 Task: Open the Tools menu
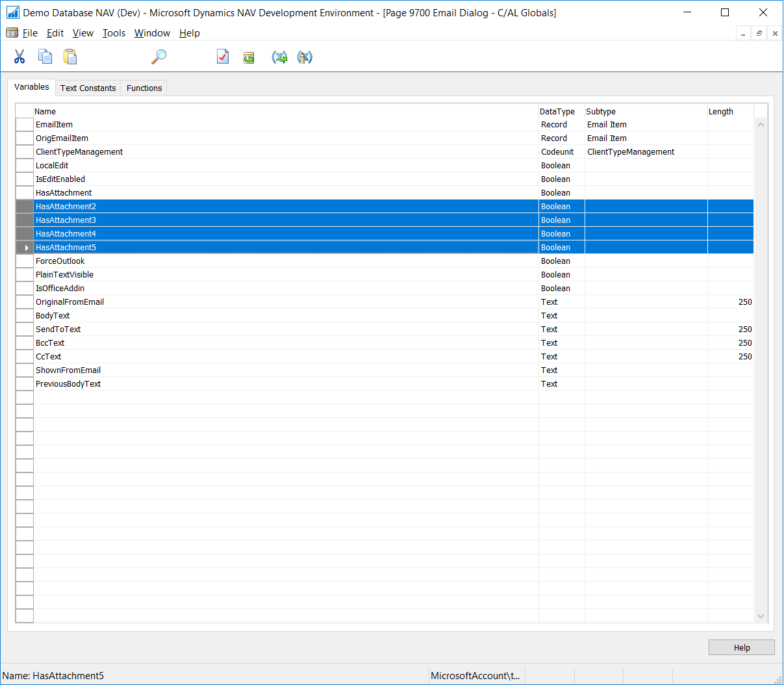point(114,33)
